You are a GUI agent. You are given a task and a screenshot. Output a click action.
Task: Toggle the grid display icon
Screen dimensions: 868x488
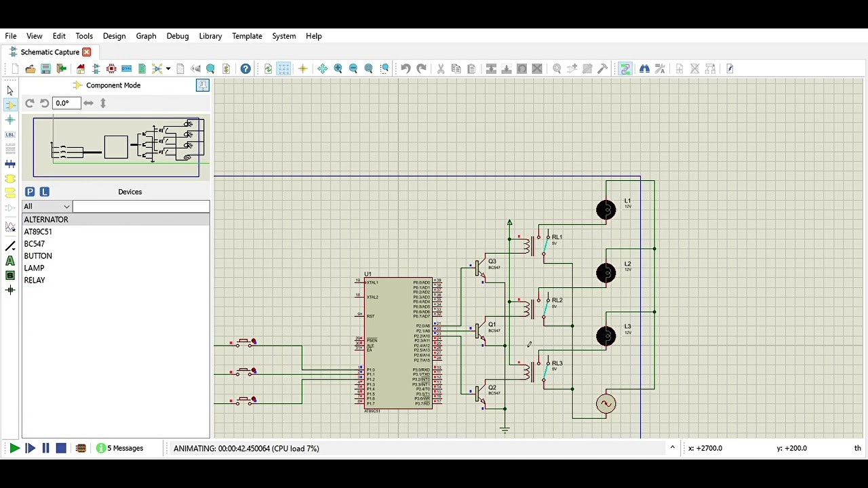tap(283, 68)
